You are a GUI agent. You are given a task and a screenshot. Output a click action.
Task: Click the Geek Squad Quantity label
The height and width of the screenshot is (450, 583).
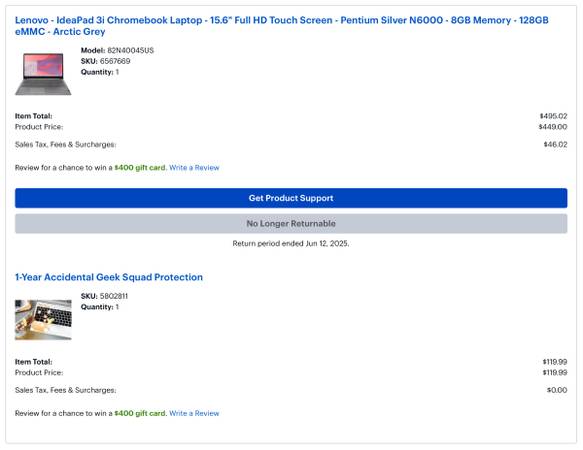coord(97,307)
